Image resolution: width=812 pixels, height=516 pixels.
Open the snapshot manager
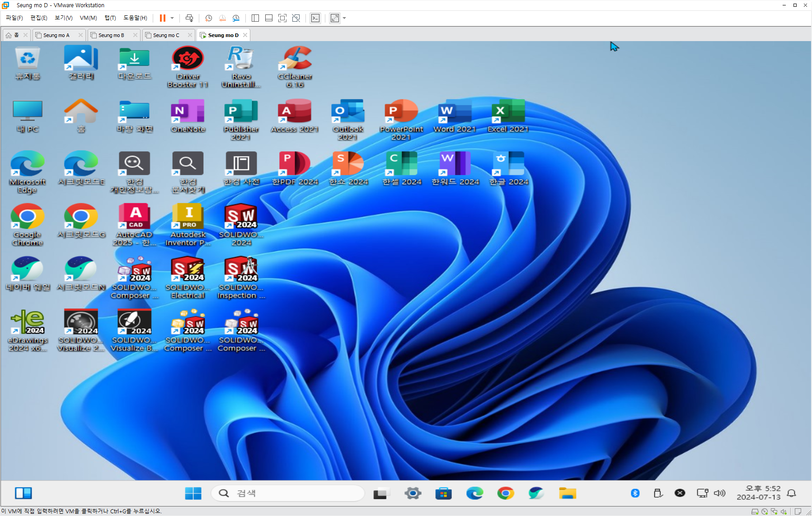click(x=236, y=18)
